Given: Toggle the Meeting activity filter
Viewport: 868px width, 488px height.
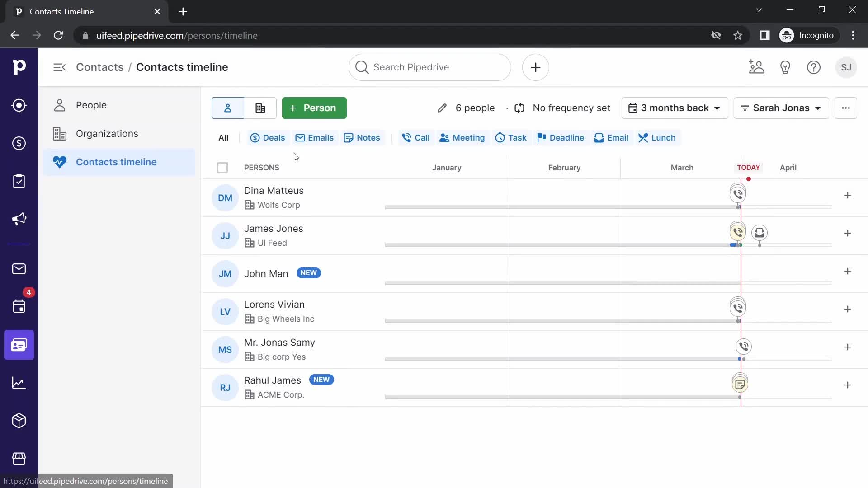Looking at the screenshot, I should point(462,138).
